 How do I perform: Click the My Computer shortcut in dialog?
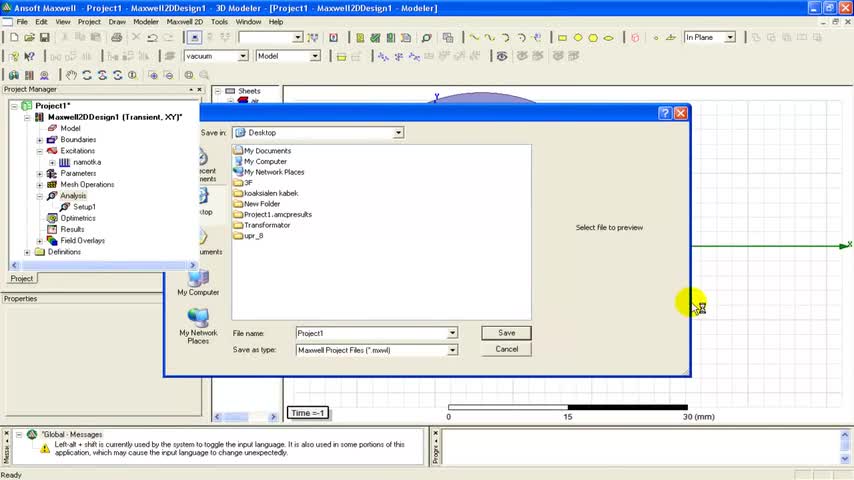198,282
